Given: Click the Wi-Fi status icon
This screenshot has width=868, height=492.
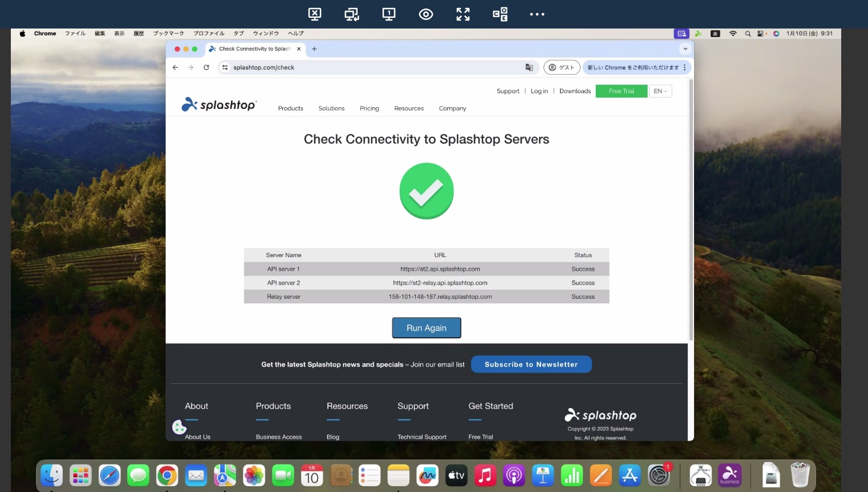Looking at the screenshot, I should pos(733,34).
